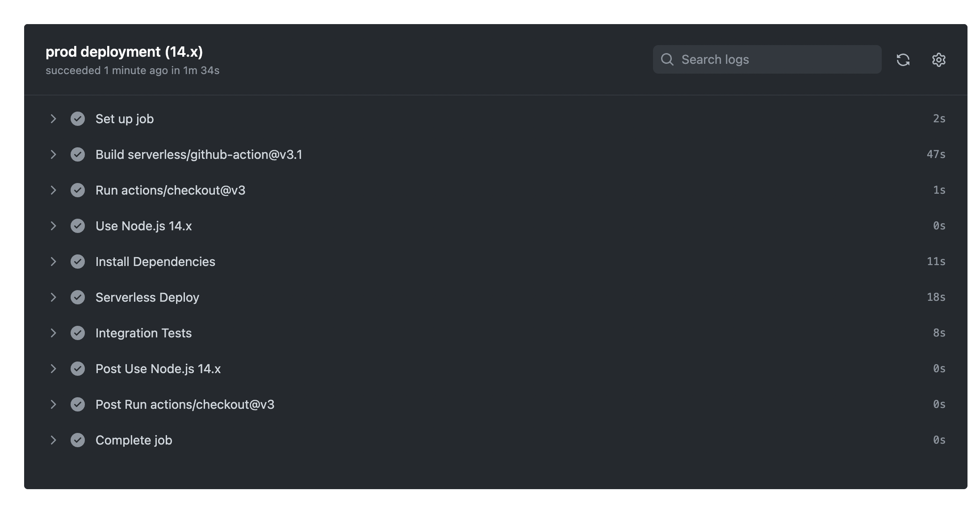Click the search magnifier icon in search bar

tap(668, 59)
